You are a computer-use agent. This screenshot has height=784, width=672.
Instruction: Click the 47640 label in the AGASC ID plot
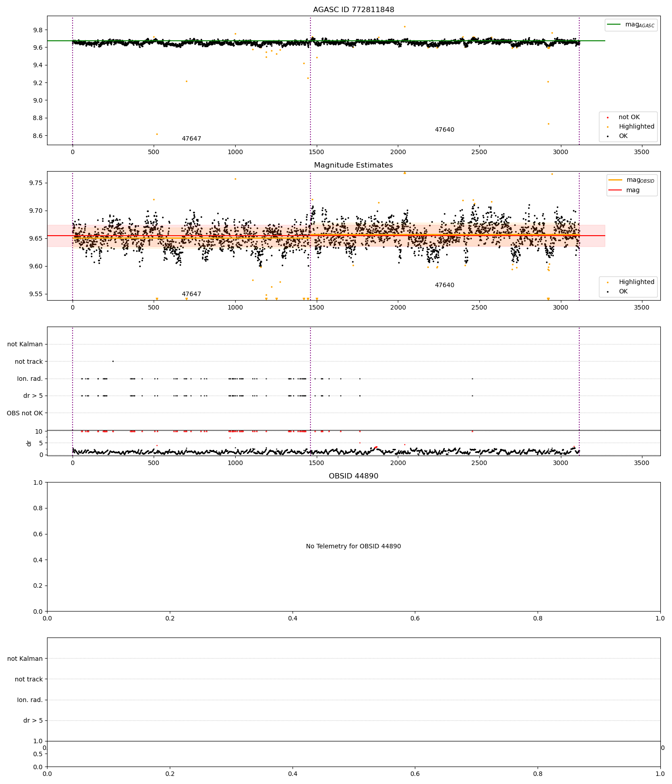pos(444,130)
